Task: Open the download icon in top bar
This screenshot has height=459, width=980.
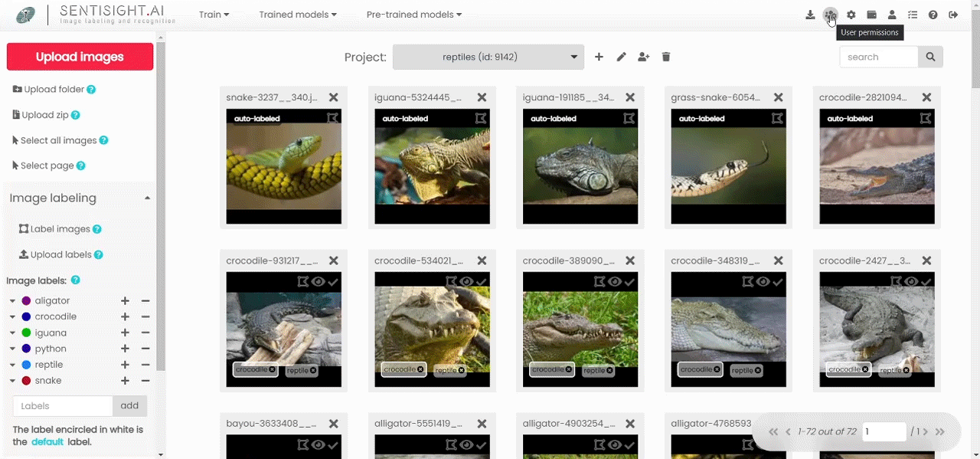Action: (x=810, y=15)
